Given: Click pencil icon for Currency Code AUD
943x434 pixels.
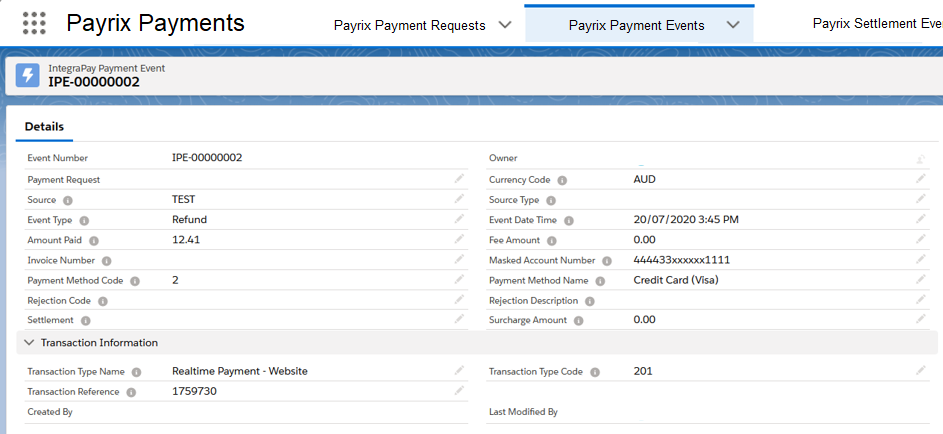Looking at the screenshot, I should coord(921,179).
